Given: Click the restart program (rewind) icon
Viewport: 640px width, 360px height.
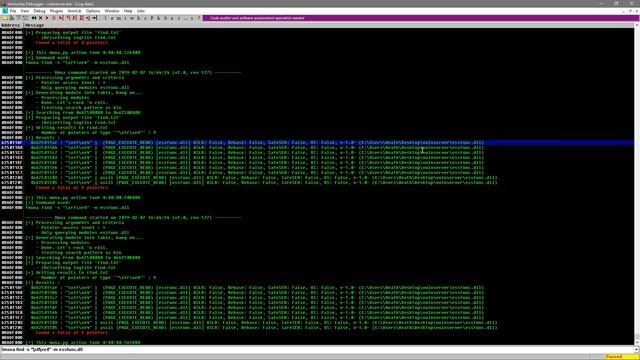Looking at the screenshot, I should [x=34, y=18].
